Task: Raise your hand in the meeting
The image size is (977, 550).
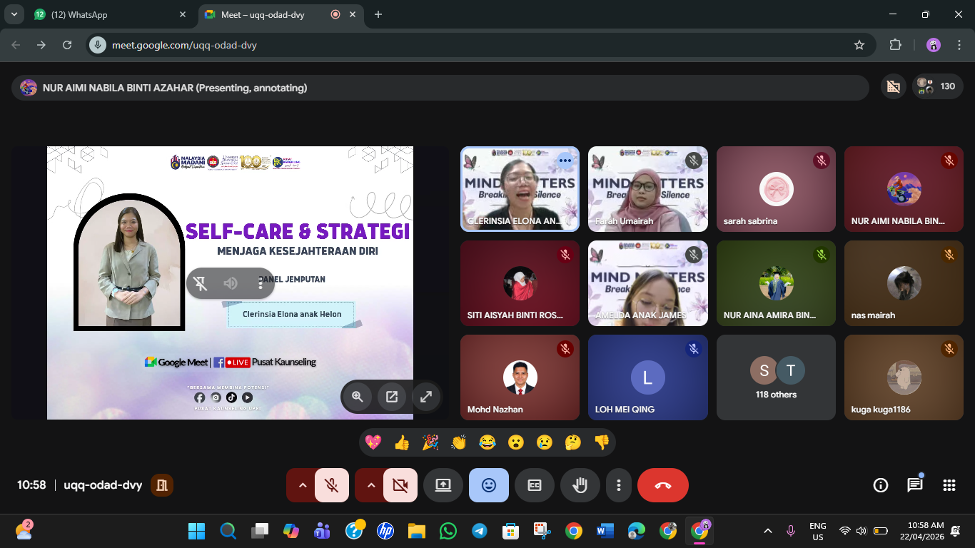Action: coord(580,485)
